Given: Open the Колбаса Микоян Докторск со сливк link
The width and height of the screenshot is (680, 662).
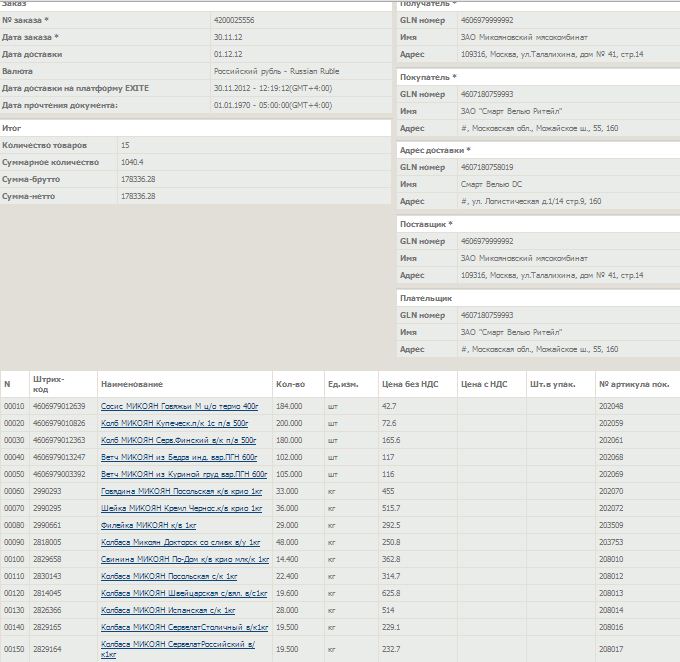Looking at the screenshot, I should [x=180, y=542].
